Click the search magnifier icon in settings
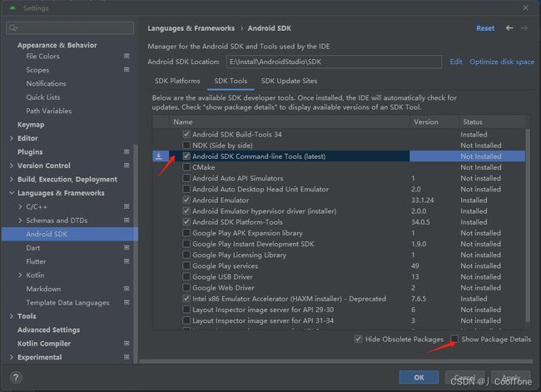Image resolution: width=541 pixels, height=392 pixels. pos(13,27)
